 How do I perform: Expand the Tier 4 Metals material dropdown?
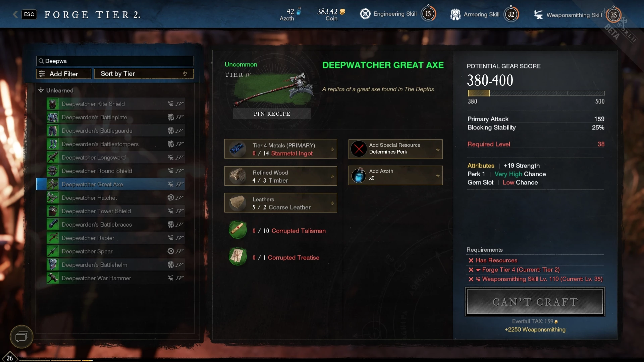332,149
